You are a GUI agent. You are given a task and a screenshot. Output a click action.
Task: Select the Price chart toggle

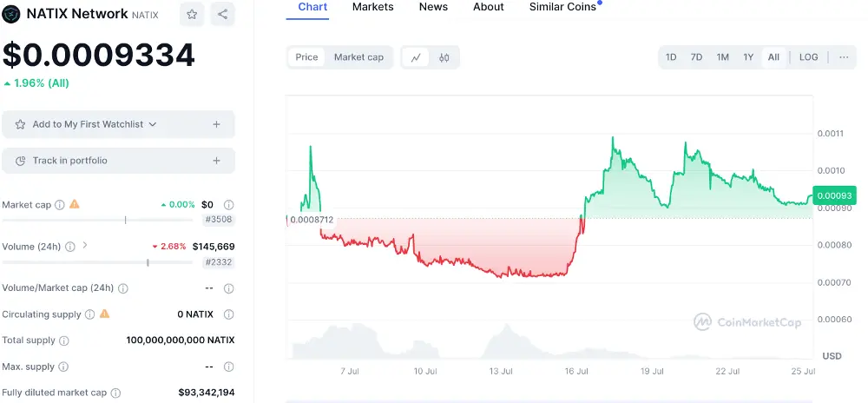pyautogui.click(x=306, y=57)
